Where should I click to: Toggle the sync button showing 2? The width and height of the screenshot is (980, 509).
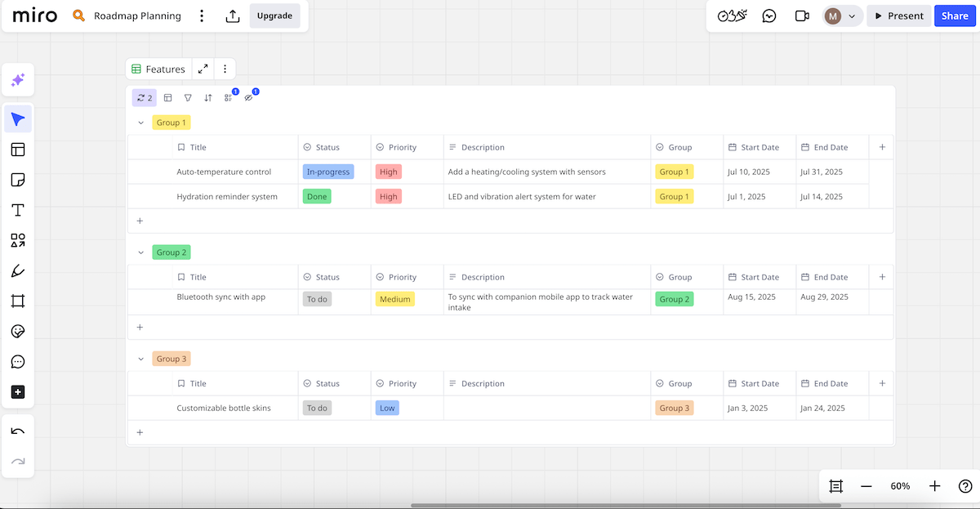coord(145,98)
